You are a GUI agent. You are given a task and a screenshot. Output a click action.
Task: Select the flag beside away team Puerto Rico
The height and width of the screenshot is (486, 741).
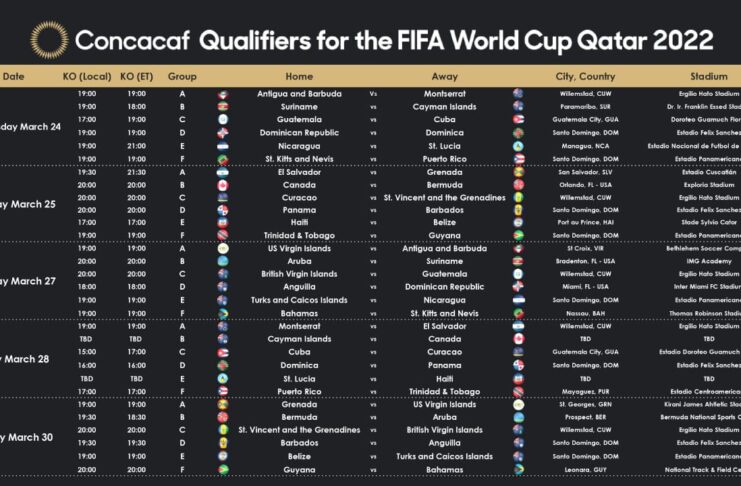tap(518, 159)
